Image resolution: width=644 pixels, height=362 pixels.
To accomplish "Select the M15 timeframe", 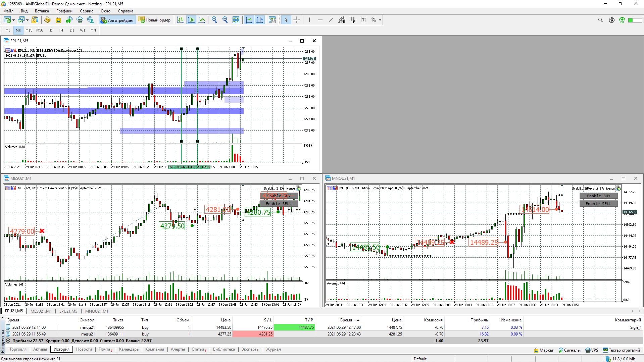I will pos(29,30).
